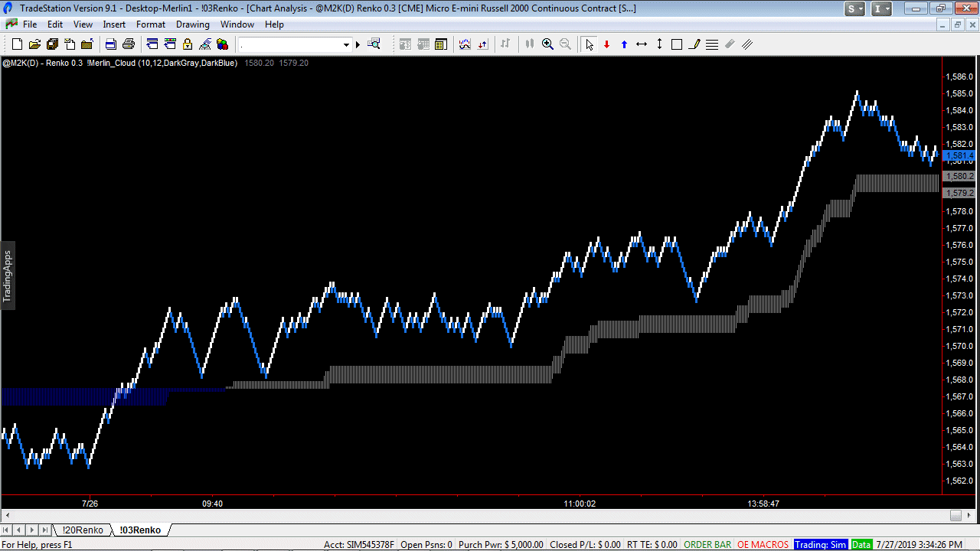
Task: Click the green Data status indicator
Action: point(861,545)
